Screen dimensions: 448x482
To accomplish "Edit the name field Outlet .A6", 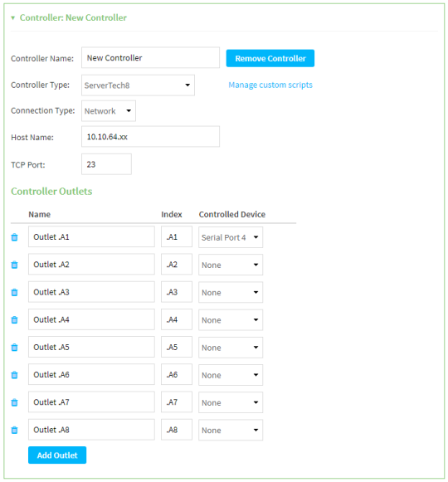I will (x=91, y=374).
